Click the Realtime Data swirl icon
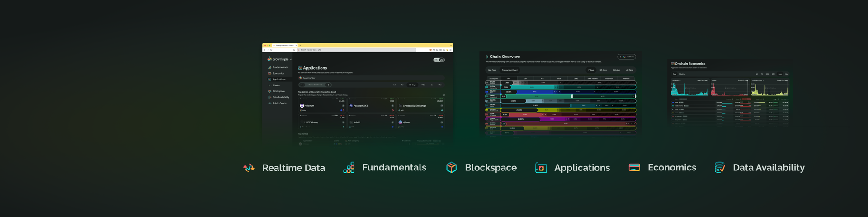Viewport: 868px width, 217px height. coord(249,168)
